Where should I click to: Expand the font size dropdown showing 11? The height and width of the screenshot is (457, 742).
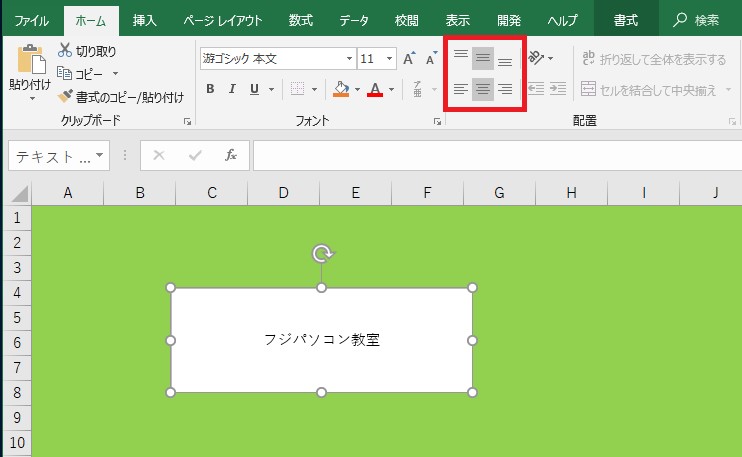point(389,59)
